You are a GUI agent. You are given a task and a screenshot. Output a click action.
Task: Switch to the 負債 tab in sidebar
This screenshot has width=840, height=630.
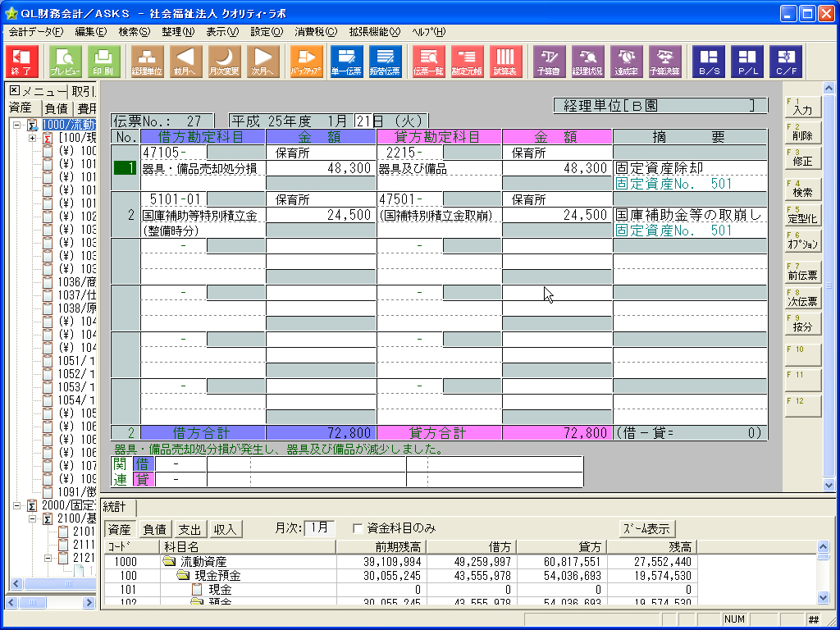(57, 108)
